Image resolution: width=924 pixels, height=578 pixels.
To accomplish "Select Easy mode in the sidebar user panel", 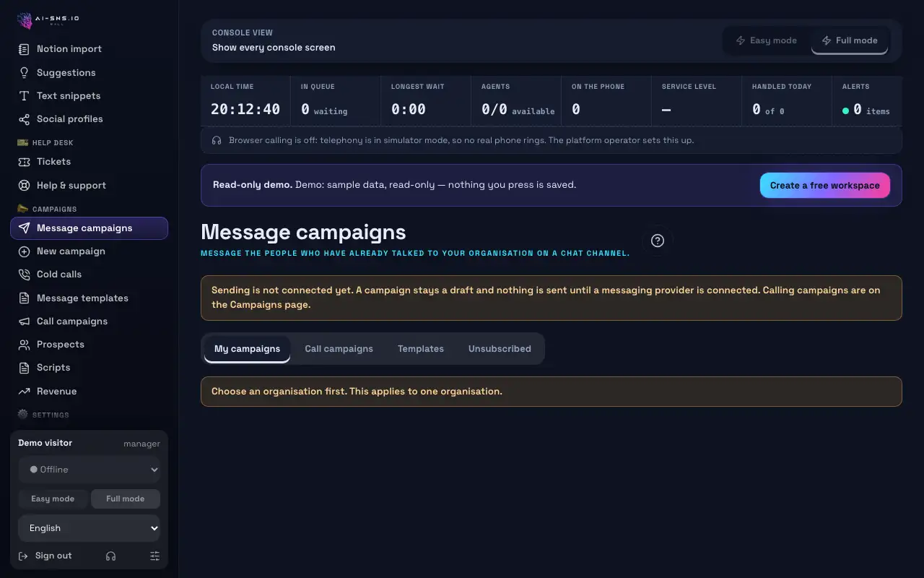I will click(x=53, y=499).
